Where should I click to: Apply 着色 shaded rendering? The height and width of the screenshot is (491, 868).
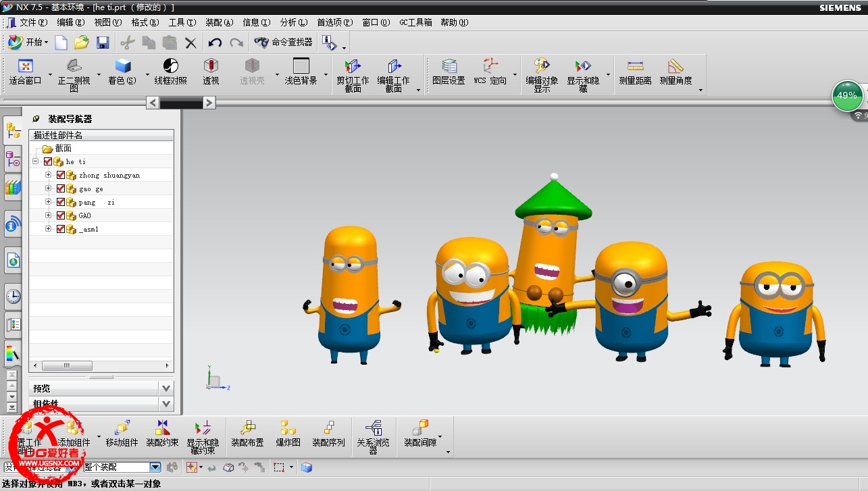pyautogui.click(x=122, y=73)
